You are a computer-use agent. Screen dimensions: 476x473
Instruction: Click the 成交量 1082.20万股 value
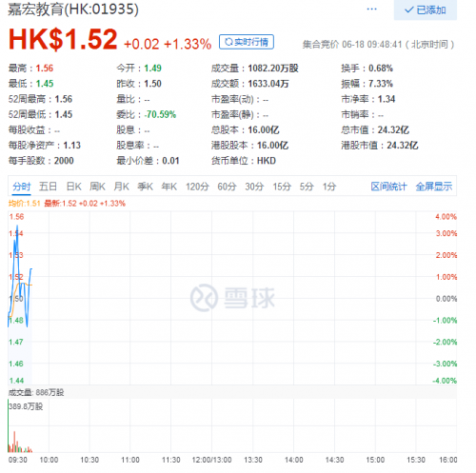point(273,69)
